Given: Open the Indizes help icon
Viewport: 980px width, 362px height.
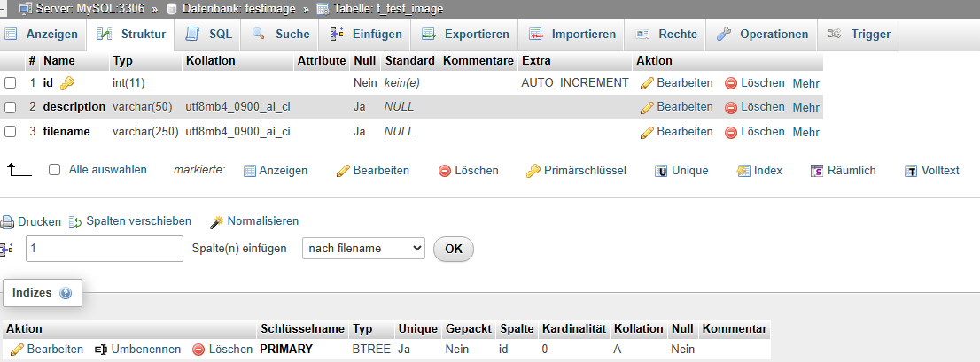Looking at the screenshot, I should point(66,293).
